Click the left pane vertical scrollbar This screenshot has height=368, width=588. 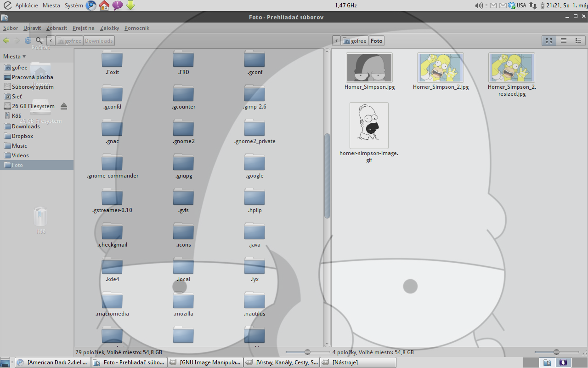328,176
